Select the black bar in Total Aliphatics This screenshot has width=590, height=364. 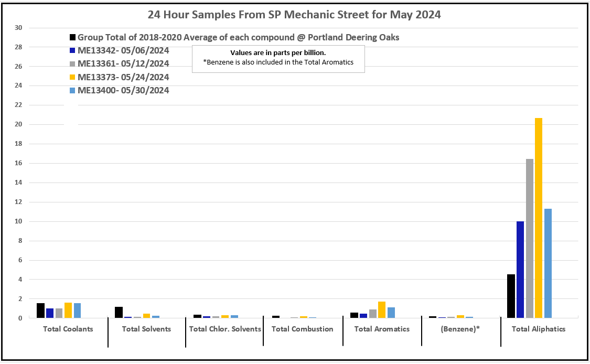click(510, 296)
